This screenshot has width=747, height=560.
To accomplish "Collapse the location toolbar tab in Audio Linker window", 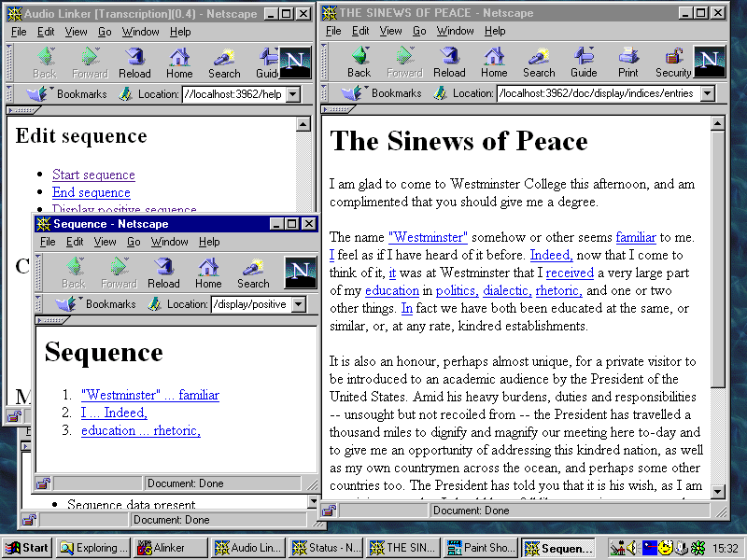I will (24, 110).
